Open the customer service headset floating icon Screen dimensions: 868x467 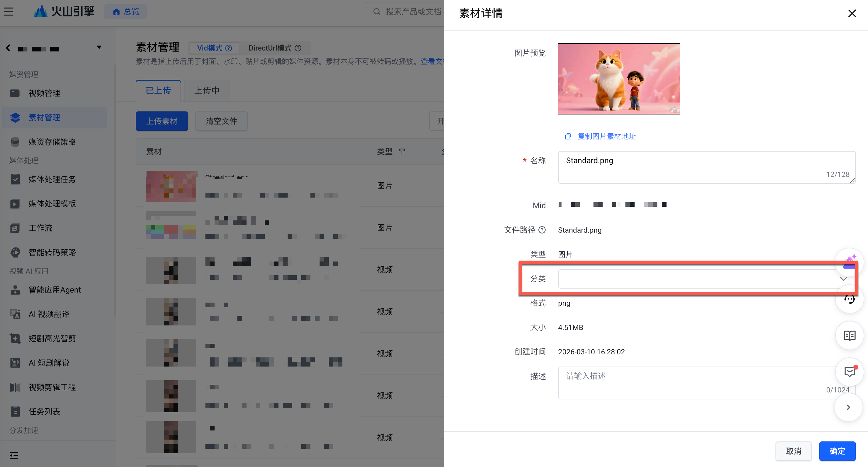[x=849, y=299]
